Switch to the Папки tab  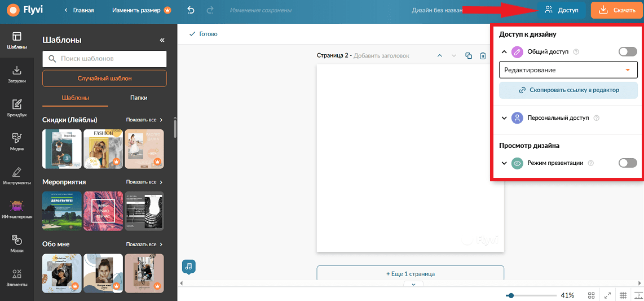click(139, 98)
